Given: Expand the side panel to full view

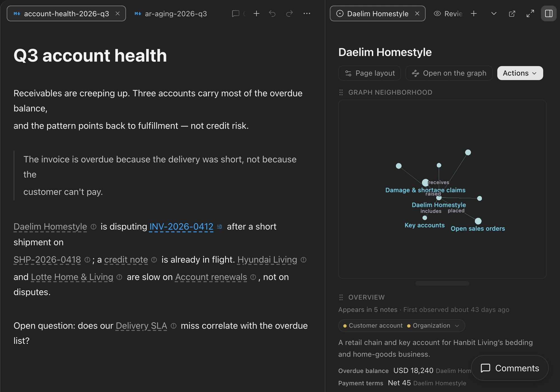Looking at the screenshot, I should pos(530,13).
